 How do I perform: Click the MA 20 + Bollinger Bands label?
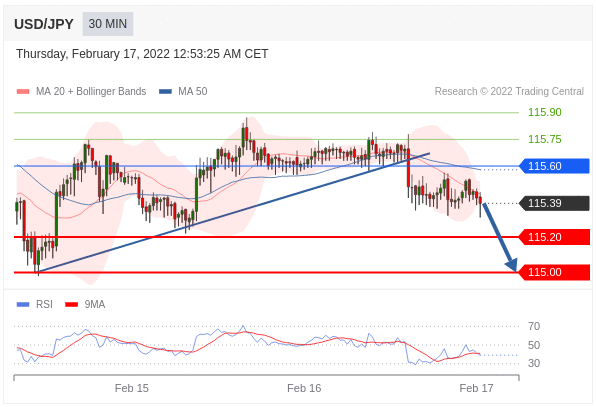91,92
